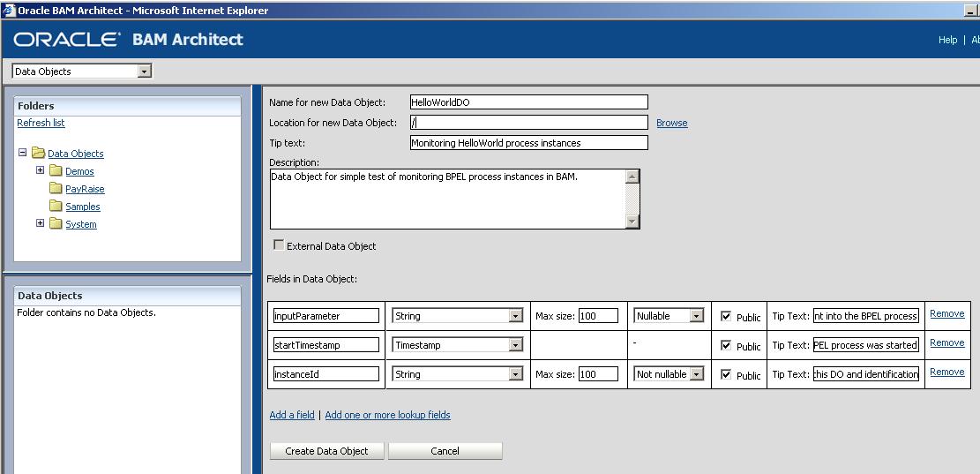Uncheck Public for the instanceId field
The image size is (980, 474).
point(726,374)
